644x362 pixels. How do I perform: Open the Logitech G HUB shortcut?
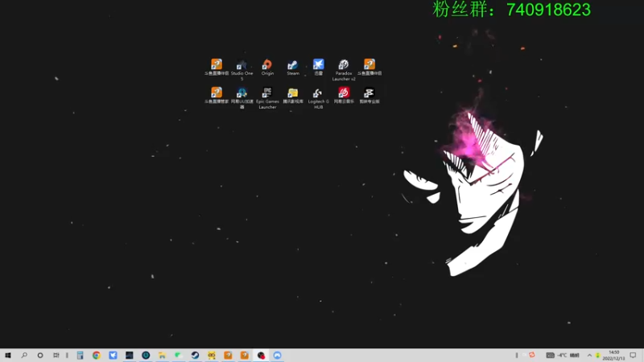pos(318,97)
